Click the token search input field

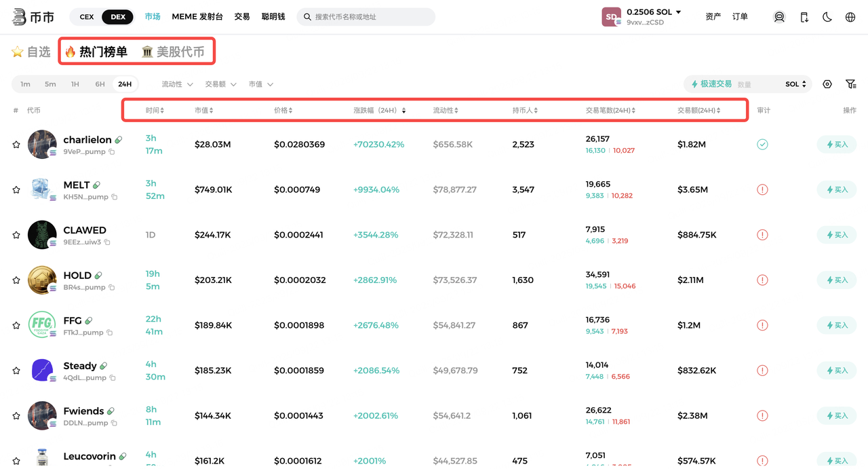[x=370, y=17]
